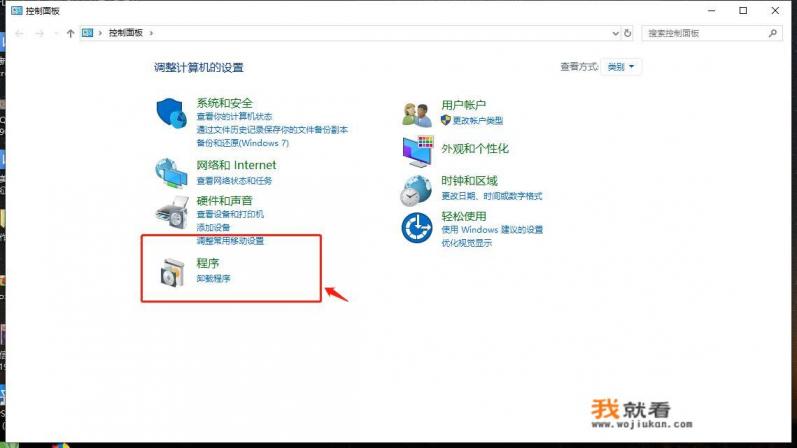This screenshot has width=797, height=448.
Task: Open the Network and Internet globe icon
Action: pos(171,173)
